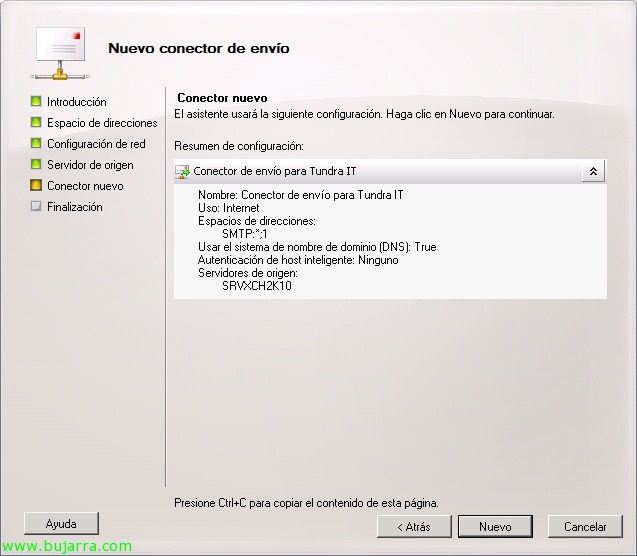Image resolution: width=637 pixels, height=556 pixels.
Task: Click the Espacio de direcciones step indicator
Action: point(36,122)
